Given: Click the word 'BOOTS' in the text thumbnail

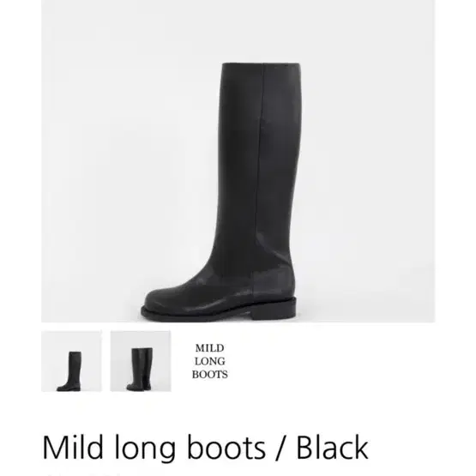Looking at the screenshot, I should [210, 375].
